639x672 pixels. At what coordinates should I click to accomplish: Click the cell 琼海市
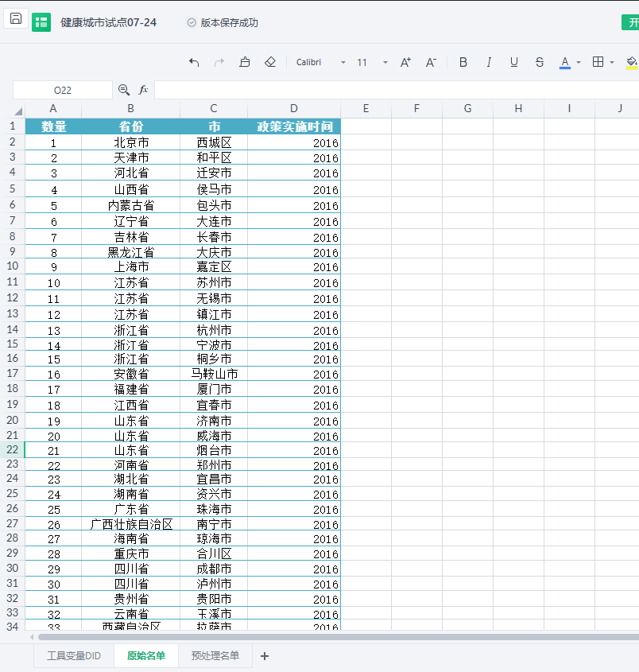click(x=214, y=538)
